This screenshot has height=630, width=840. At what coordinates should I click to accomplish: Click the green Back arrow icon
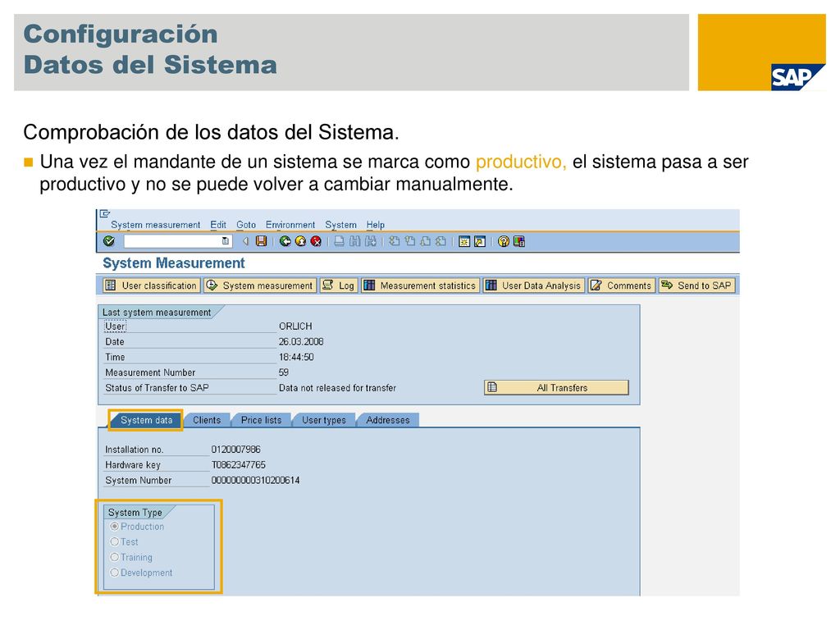285,242
